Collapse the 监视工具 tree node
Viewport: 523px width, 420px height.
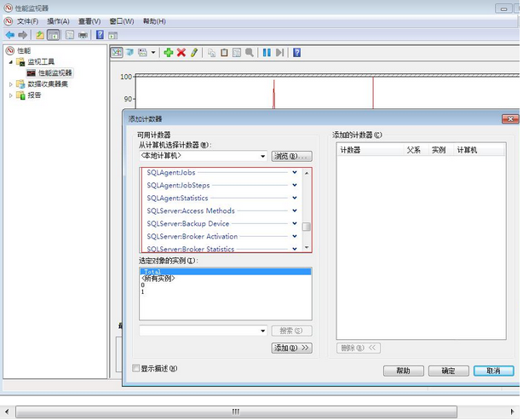click(x=11, y=61)
